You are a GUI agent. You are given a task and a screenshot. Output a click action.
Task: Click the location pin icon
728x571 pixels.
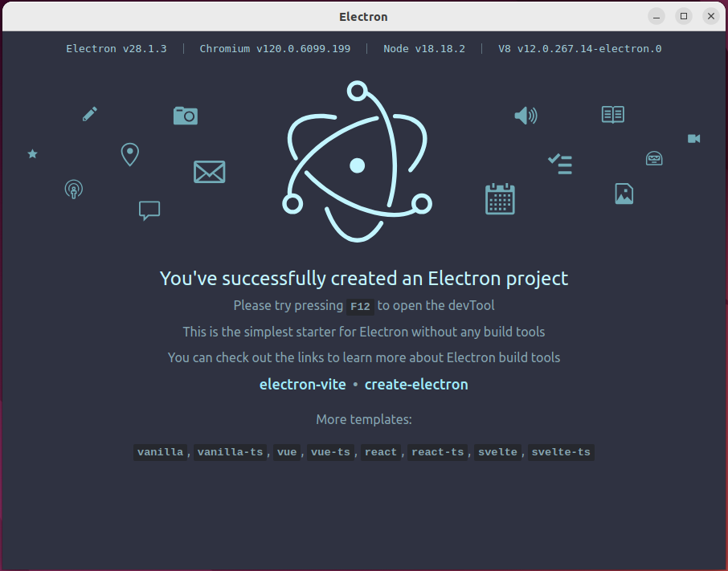[x=129, y=154]
